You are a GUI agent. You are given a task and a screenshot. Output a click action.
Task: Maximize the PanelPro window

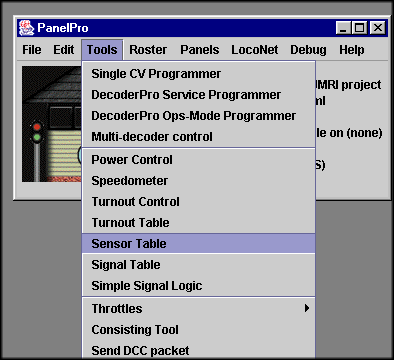(x=360, y=28)
